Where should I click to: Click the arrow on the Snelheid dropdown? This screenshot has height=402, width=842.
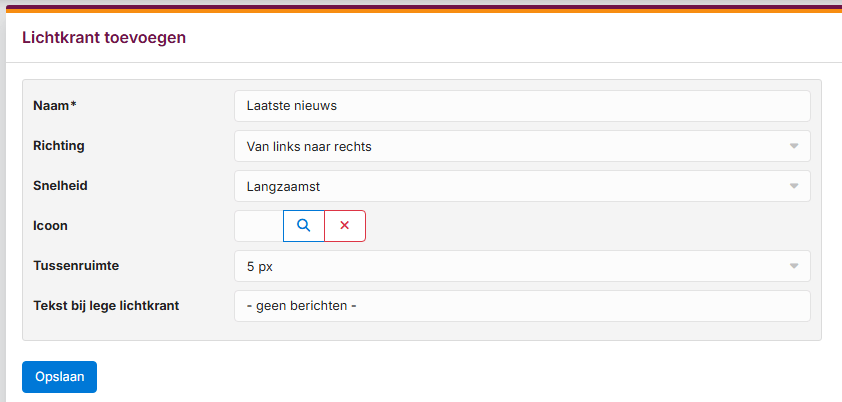[794, 186]
